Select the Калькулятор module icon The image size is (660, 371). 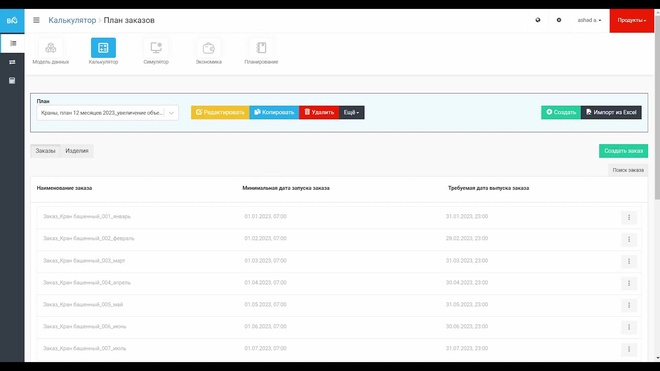103,48
